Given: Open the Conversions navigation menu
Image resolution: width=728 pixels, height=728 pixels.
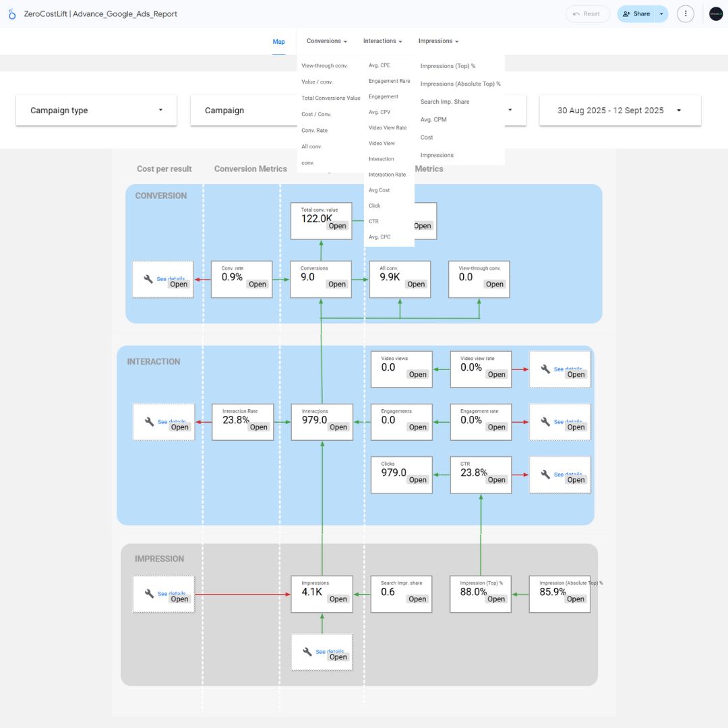Looking at the screenshot, I should 326,41.
